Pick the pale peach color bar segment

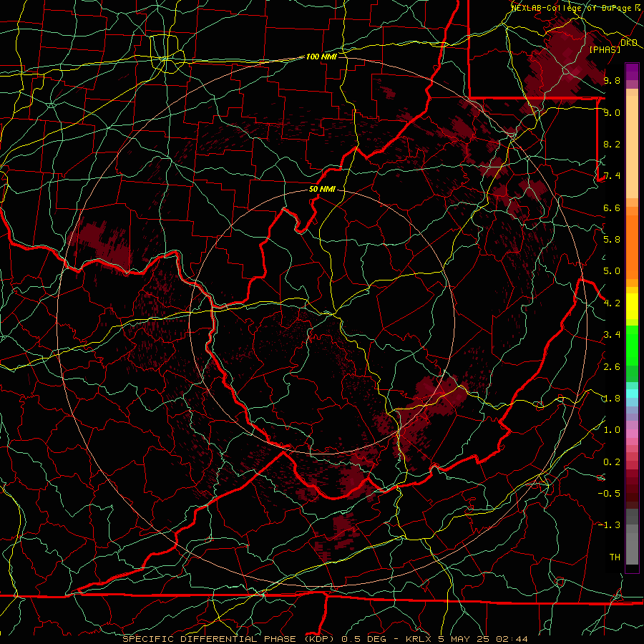pyautogui.click(x=632, y=148)
